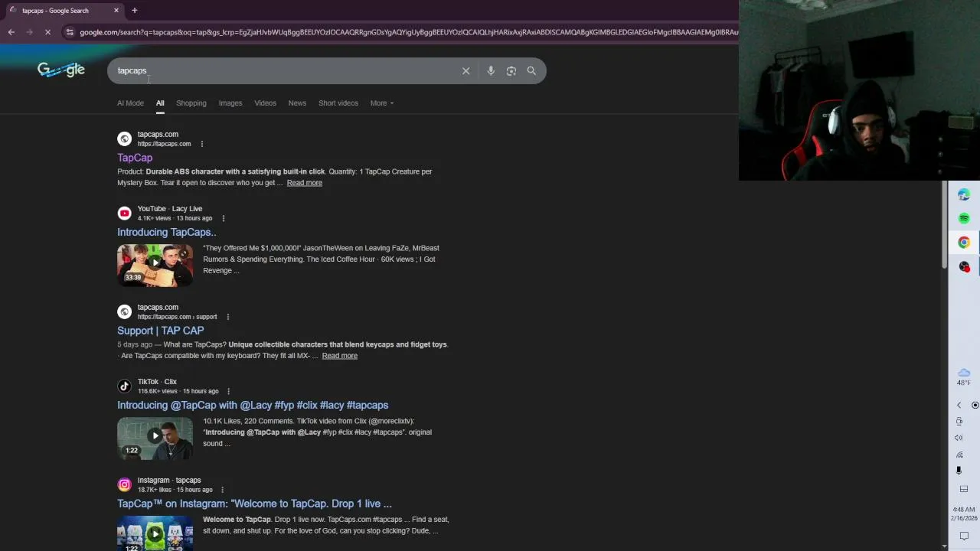Switch to Chrome in taskbar
Viewport: 980px width, 551px height.
tap(964, 243)
